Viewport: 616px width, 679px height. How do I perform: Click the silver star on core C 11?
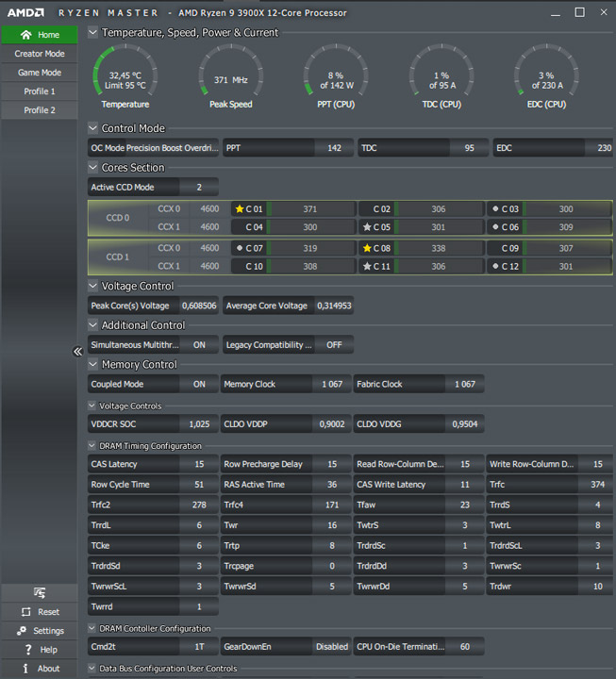point(367,266)
